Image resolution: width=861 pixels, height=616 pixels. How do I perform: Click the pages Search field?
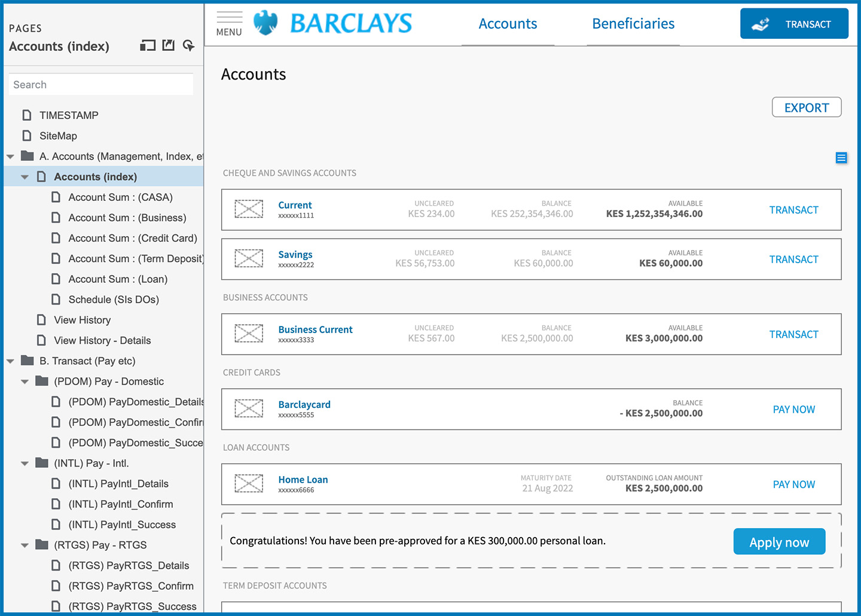click(x=100, y=84)
